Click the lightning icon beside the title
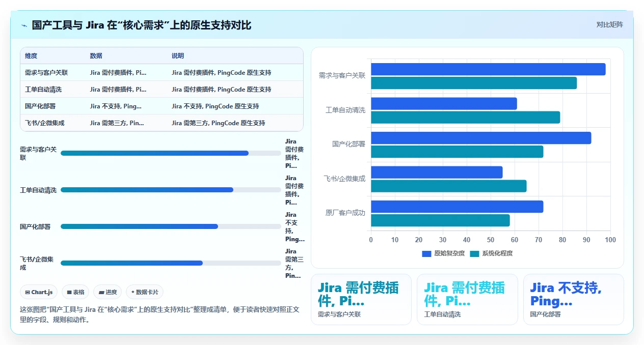 24,25
